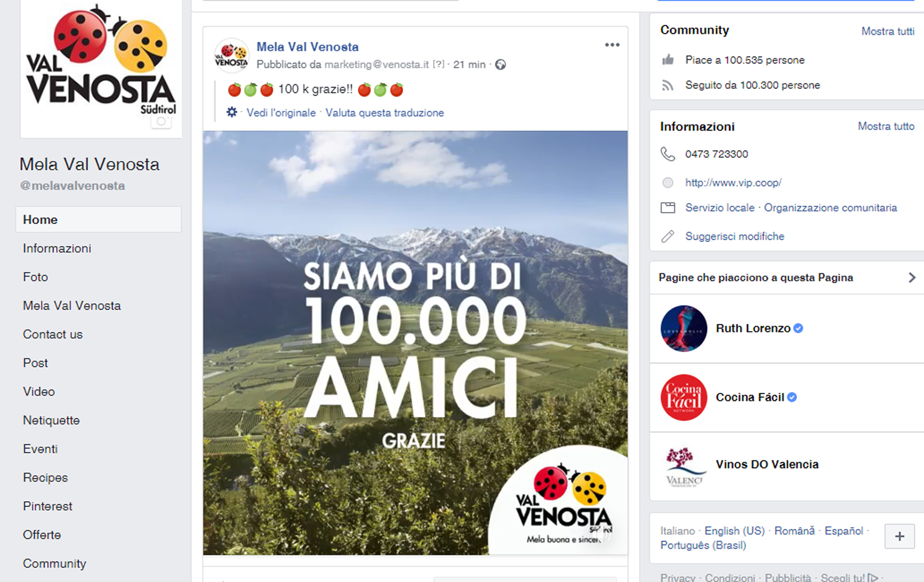Open the http://www.vip.coop/ website link
The width and height of the screenshot is (924, 582).
point(733,183)
